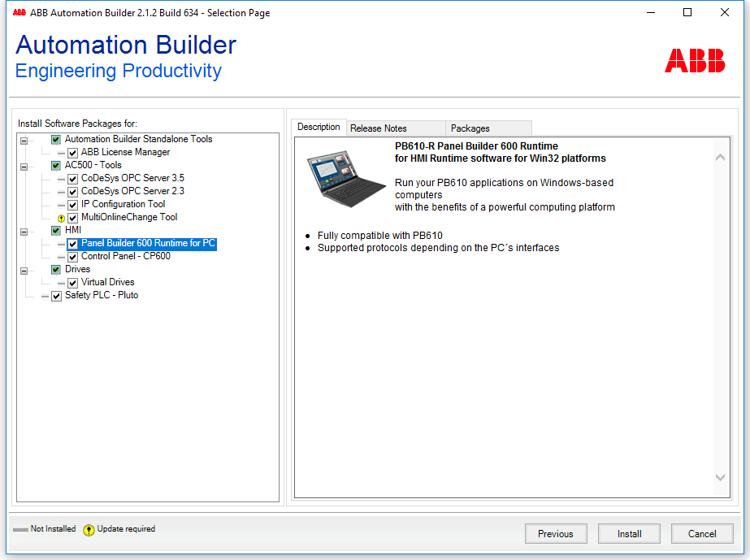Collapse the HMI tree node
Viewport: 750px width, 560px height.
pyautogui.click(x=24, y=232)
